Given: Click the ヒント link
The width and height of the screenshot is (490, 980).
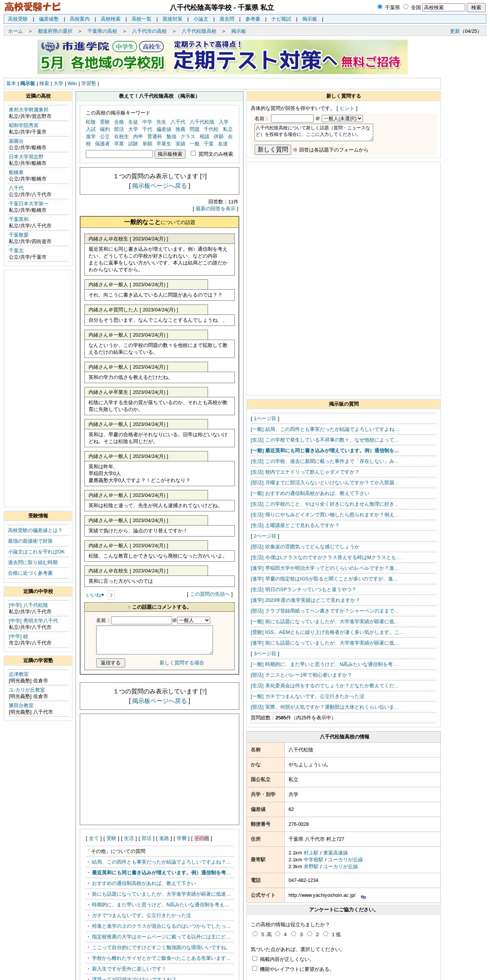Looking at the screenshot, I should pos(347,108).
